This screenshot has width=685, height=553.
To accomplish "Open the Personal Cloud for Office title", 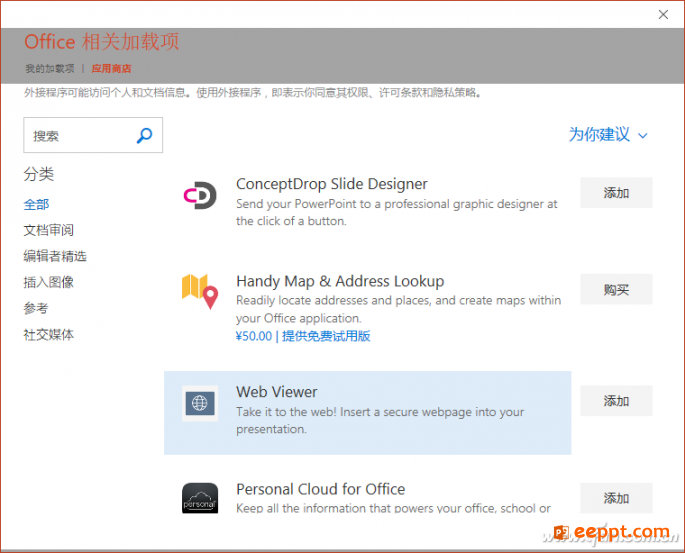I will [x=320, y=489].
